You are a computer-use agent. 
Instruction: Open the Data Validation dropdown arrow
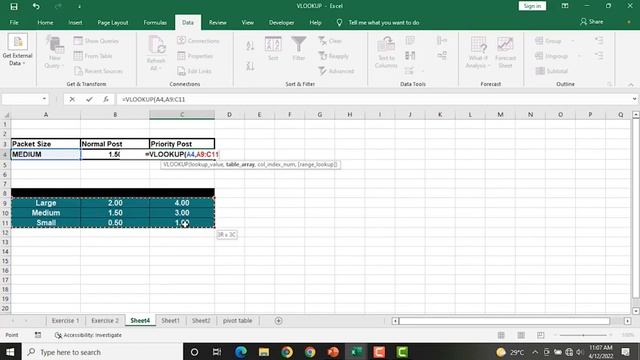[x=423, y=71]
